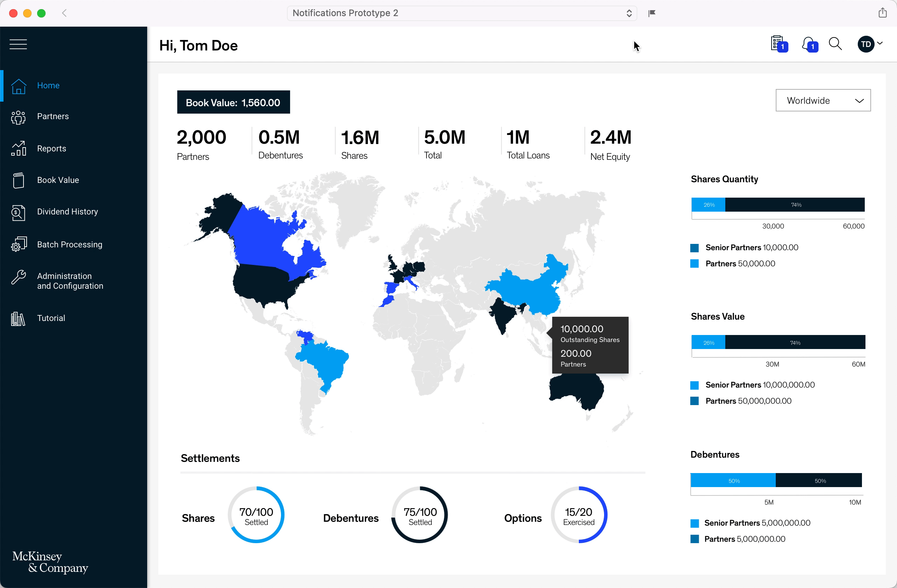
Task: Select Administration and Configuration menu item
Action: (x=70, y=281)
